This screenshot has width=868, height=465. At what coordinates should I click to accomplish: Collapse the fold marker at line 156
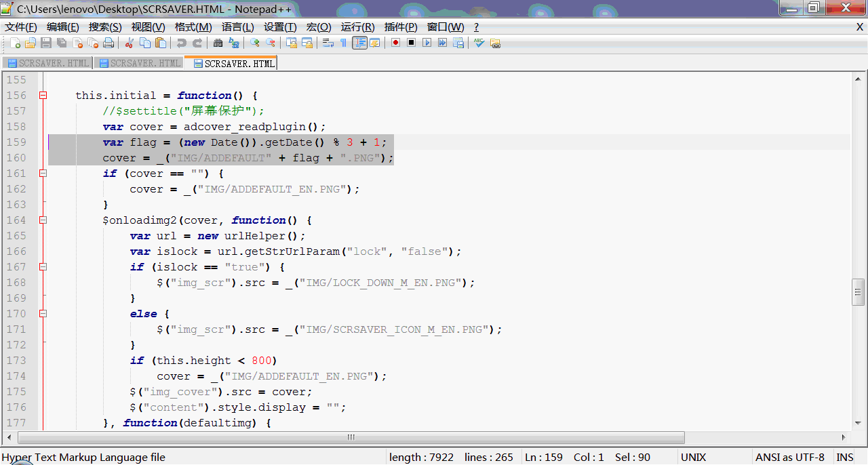tap(43, 96)
